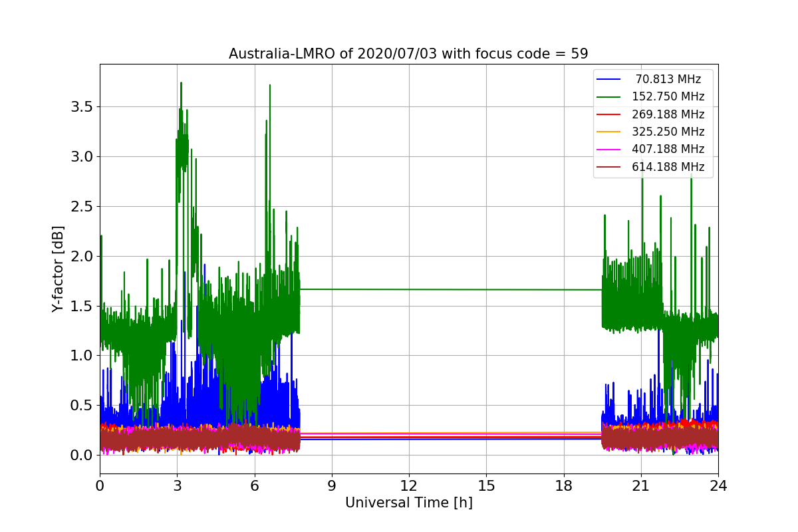The image size is (798, 532).
Task: Click the orange line swatch for 325.250 MHz
Action: click(x=609, y=132)
